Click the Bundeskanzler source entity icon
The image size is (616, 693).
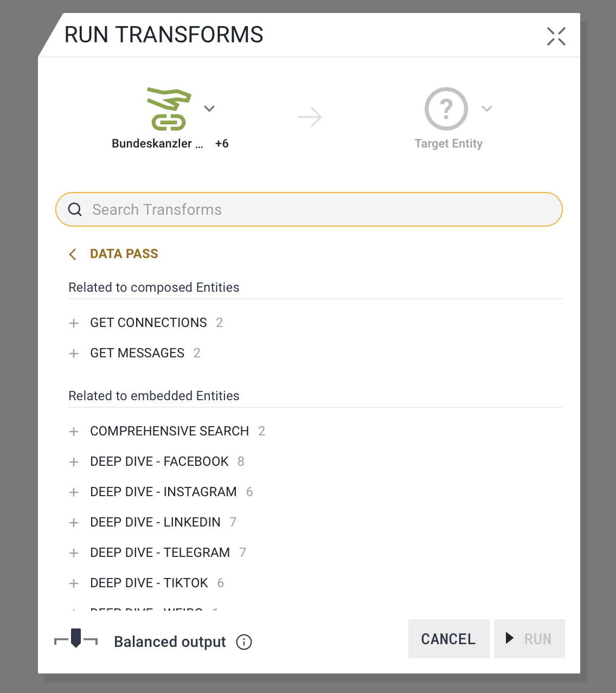(169, 109)
